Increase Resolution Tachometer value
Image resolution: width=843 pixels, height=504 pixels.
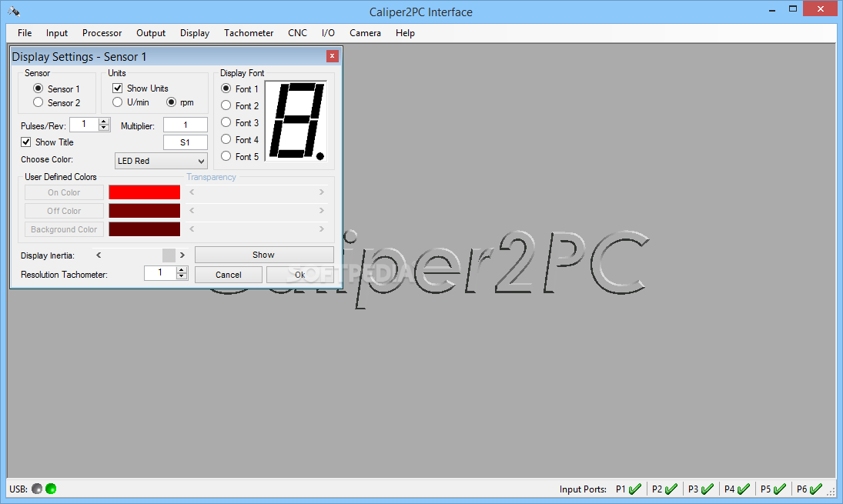tap(182, 270)
